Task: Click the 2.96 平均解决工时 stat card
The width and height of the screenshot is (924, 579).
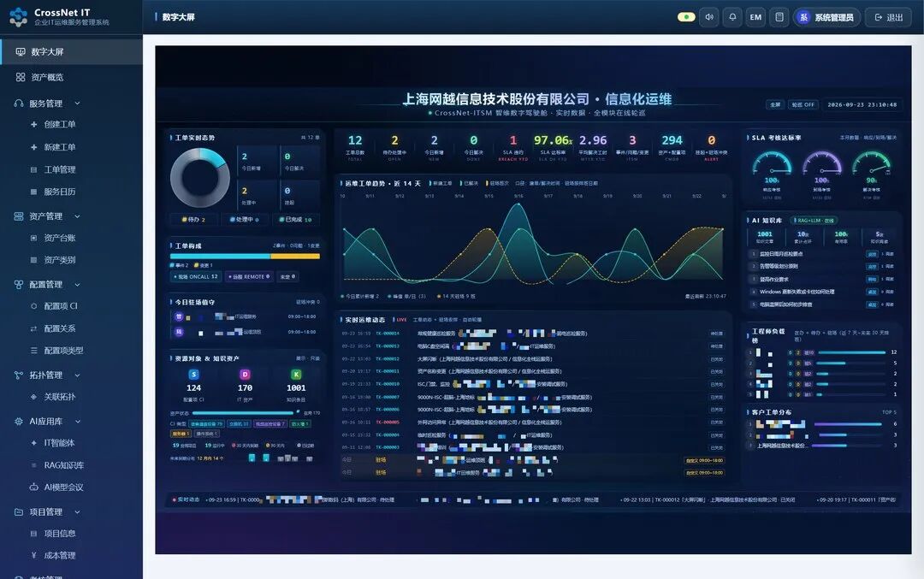Action: [592, 146]
